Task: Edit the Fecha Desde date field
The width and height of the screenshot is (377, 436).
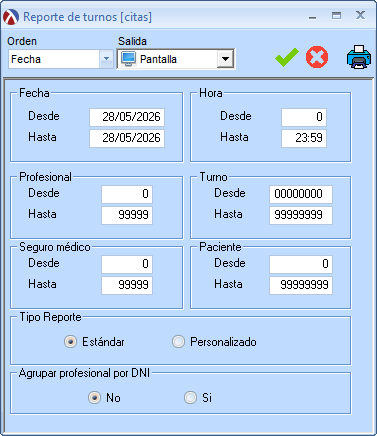Action: click(x=127, y=117)
